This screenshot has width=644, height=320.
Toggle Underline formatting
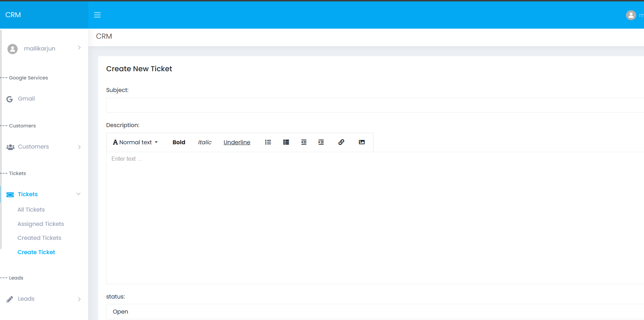237,142
